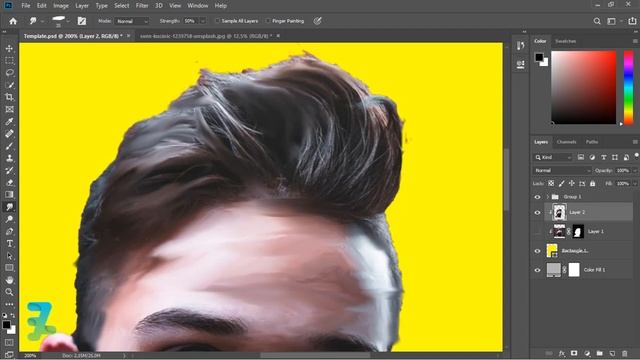
Task: Open the Filter menu
Action: click(x=142, y=6)
